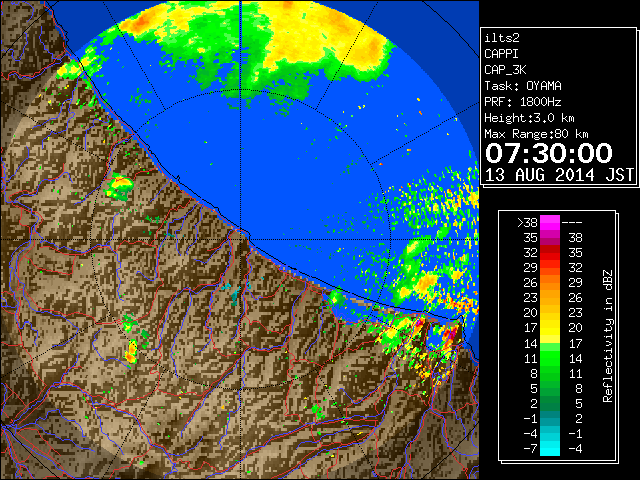
Task: Select the 'Height:3.0 km' line
Action: tap(529, 118)
